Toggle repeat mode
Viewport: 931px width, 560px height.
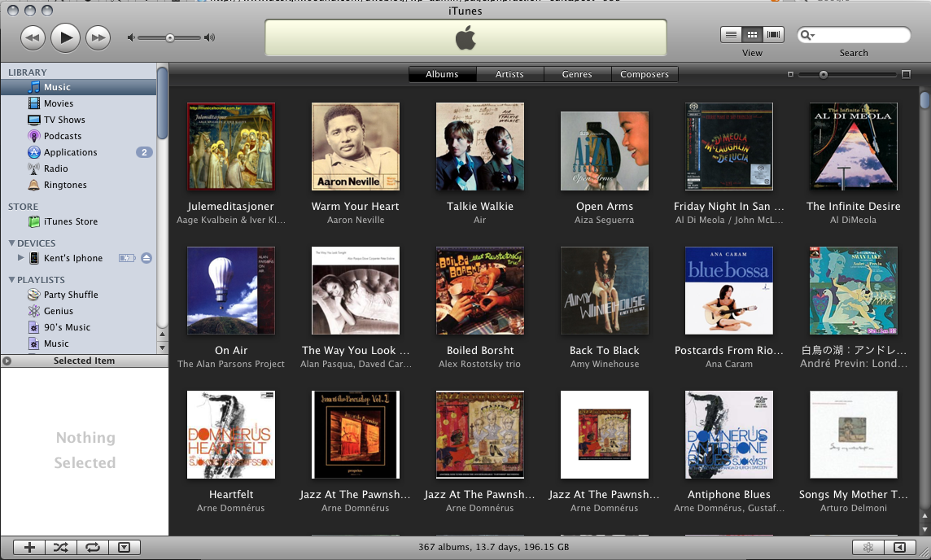point(93,548)
